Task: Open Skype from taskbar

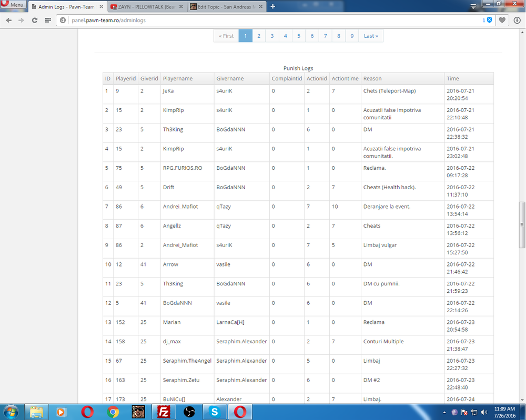Action: tap(215, 412)
